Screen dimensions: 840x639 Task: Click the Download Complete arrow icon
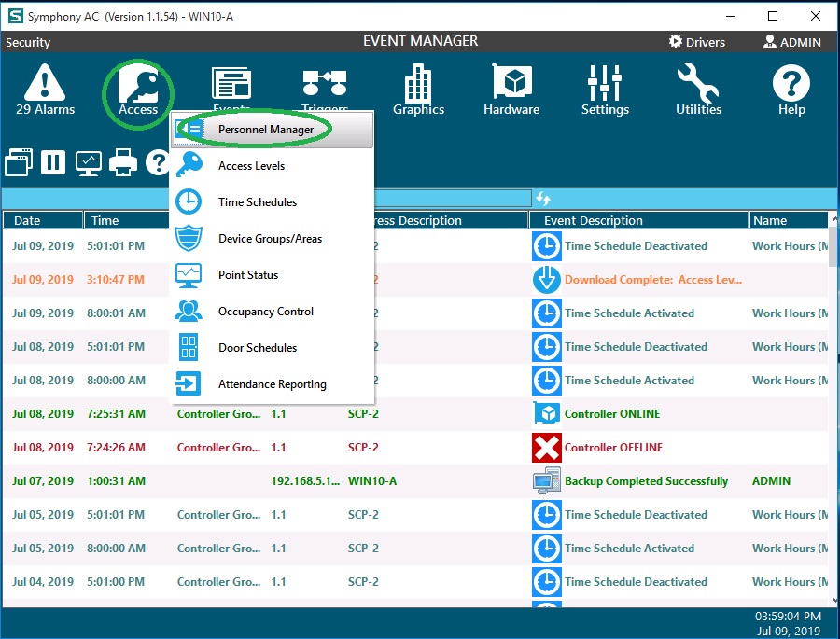(x=546, y=279)
